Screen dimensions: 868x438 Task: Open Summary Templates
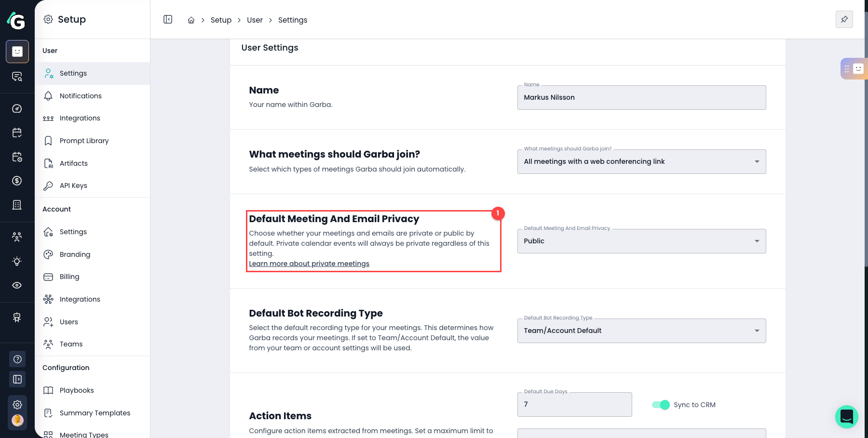click(93, 413)
